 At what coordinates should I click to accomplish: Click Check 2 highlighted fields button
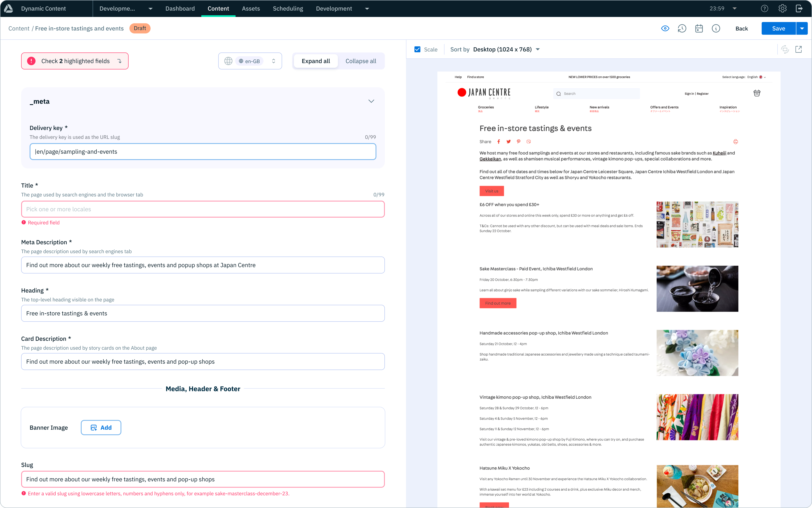75,61
